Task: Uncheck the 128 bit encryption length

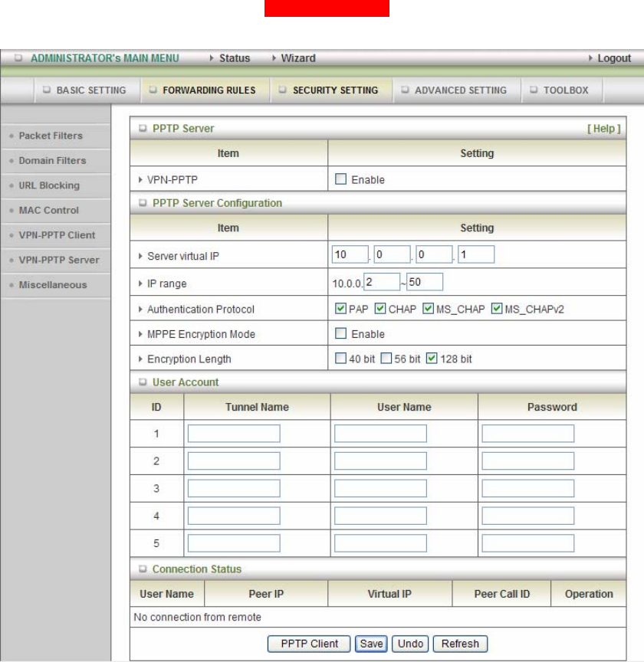Action: click(432, 359)
